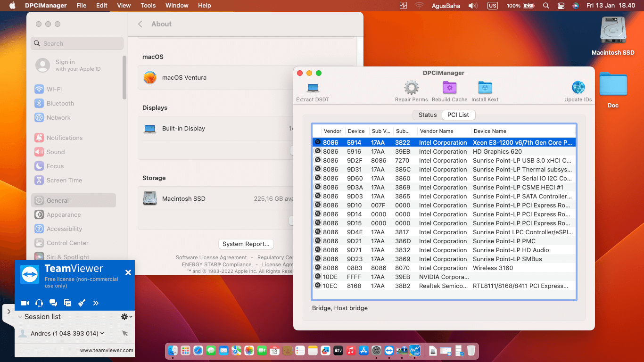The height and width of the screenshot is (362, 644).
Task: Open Bluetooth in Settings sidebar
Action: tap(74, 103)
